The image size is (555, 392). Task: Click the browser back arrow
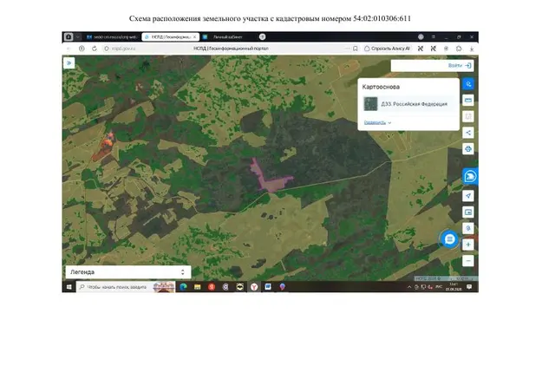[69, 49]
